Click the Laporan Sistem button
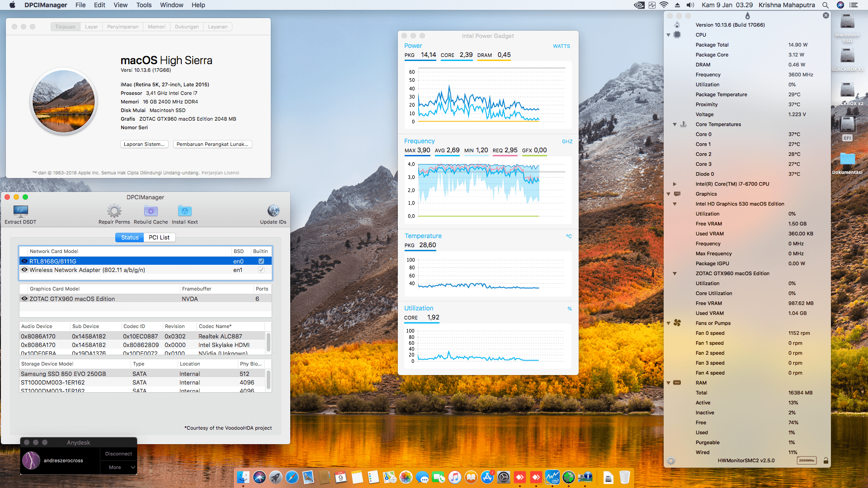This screenshot has width=868, height=488. tap(144, 144)
